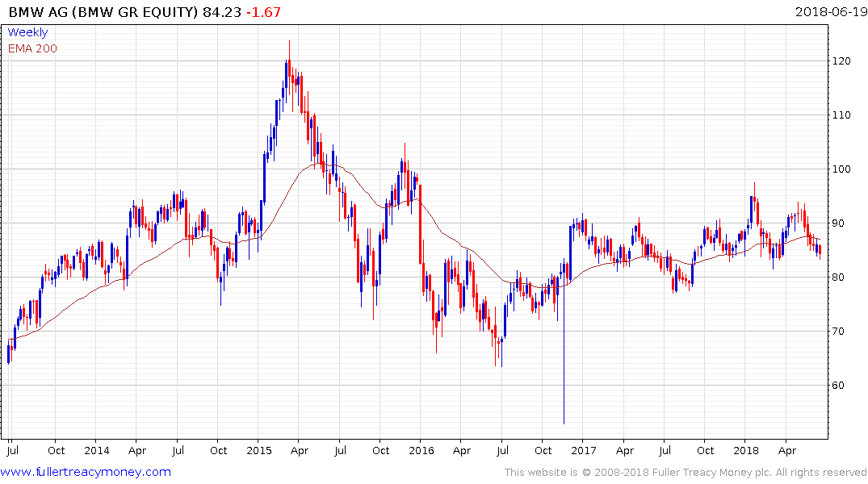Open the www.fullertreacymoney.com link
Viewport: 868px width, 484px height.
86,472
